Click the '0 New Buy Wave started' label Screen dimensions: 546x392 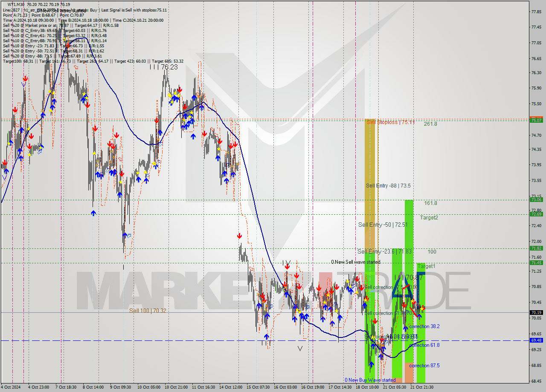(x=370, y=380)
